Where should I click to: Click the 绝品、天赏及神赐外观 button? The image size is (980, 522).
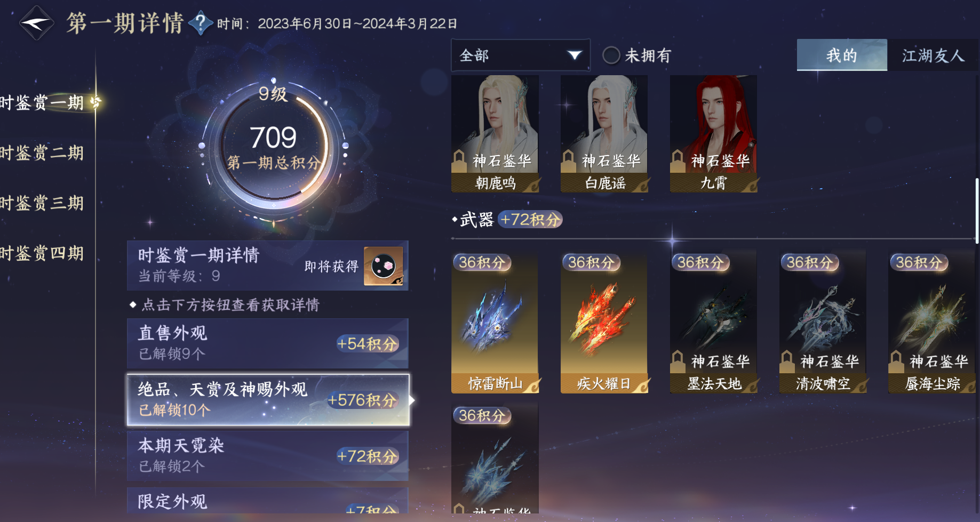268,400
